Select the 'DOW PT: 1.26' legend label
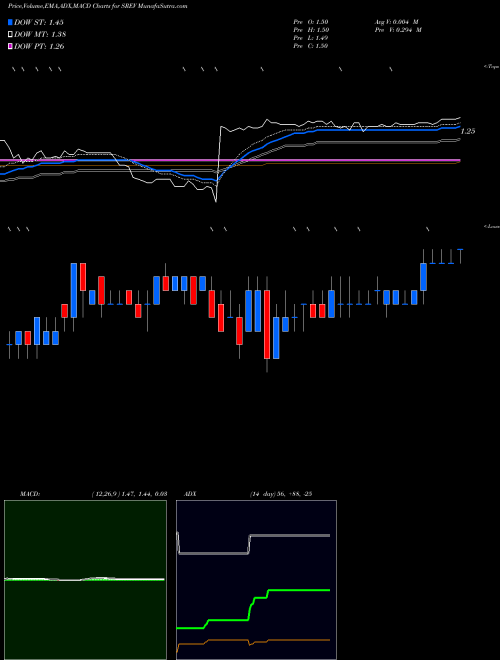Viewport: 500px width, 660px height. click(39, 46)
